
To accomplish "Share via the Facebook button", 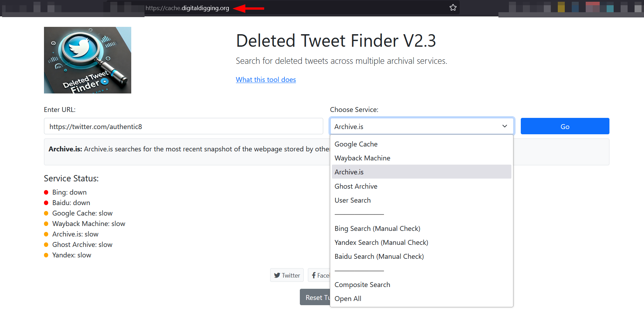I will coord(319,275).
